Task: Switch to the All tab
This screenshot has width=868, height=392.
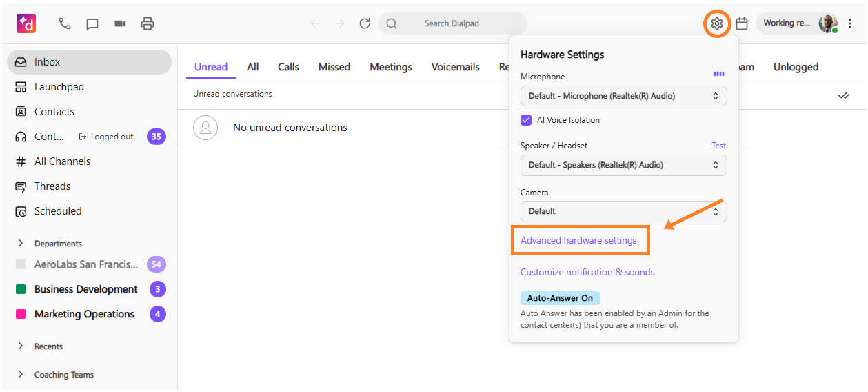Action: 253,67
